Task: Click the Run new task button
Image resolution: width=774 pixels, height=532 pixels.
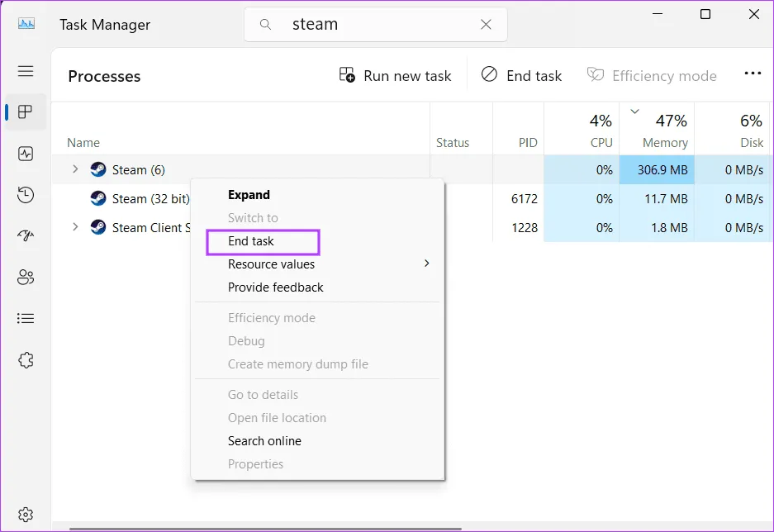Action: [x=395, y=76]
